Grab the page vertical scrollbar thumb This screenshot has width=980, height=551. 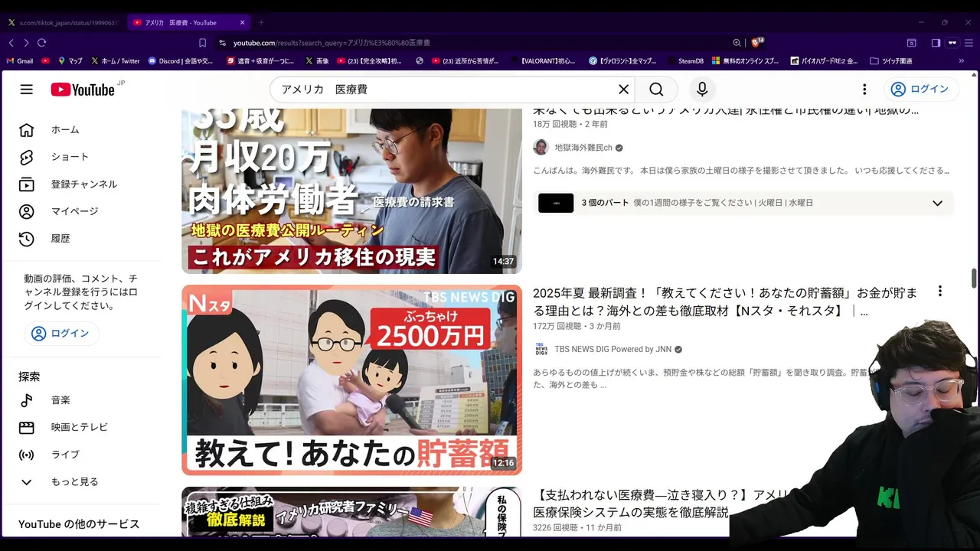975,279
